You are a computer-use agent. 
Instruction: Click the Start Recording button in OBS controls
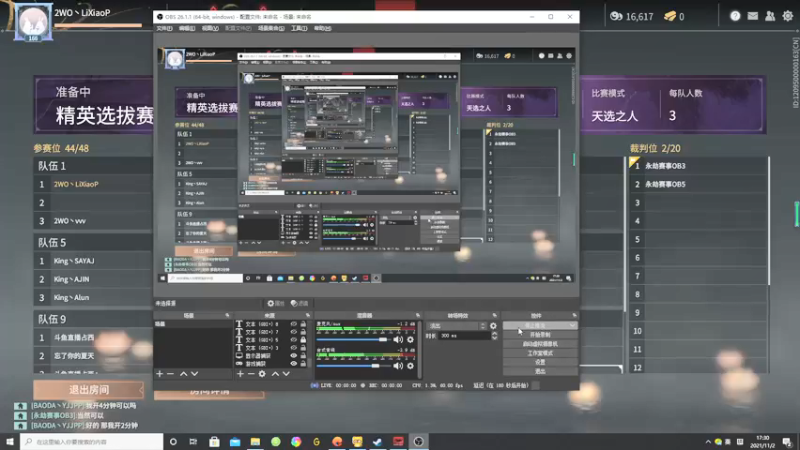(540, 335)
